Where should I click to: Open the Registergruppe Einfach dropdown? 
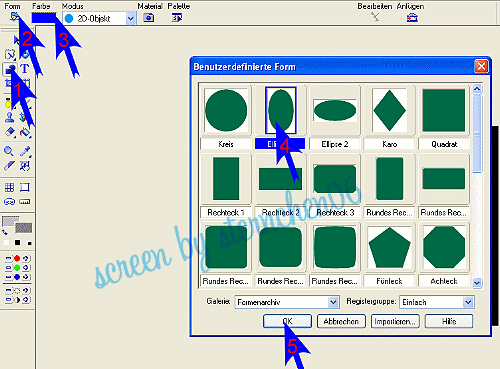468,302
